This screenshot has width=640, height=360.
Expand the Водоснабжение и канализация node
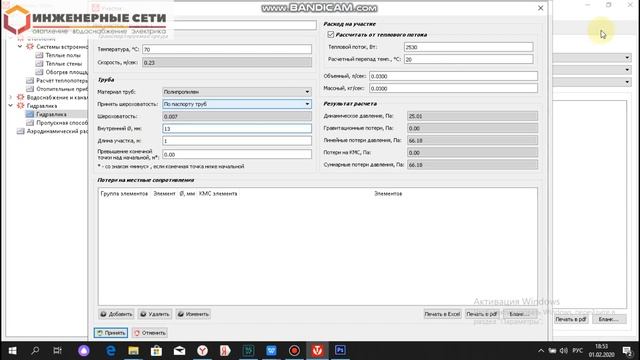(x=11, y=97)
